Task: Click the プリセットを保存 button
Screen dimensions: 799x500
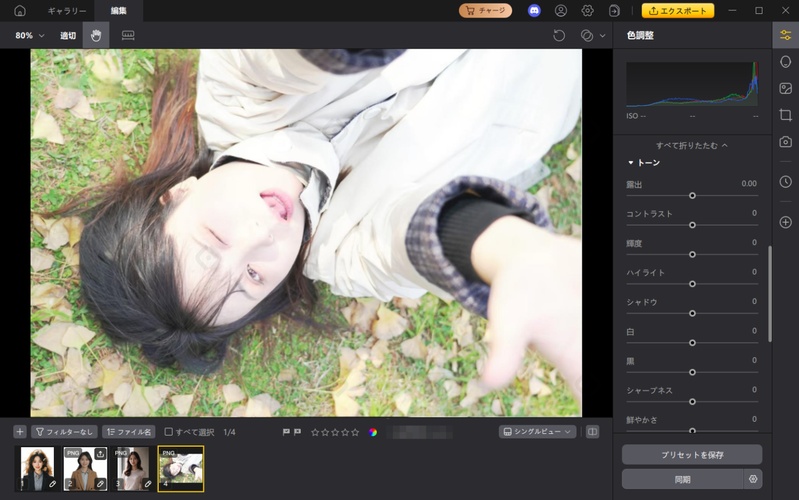Action: point(692,455)
